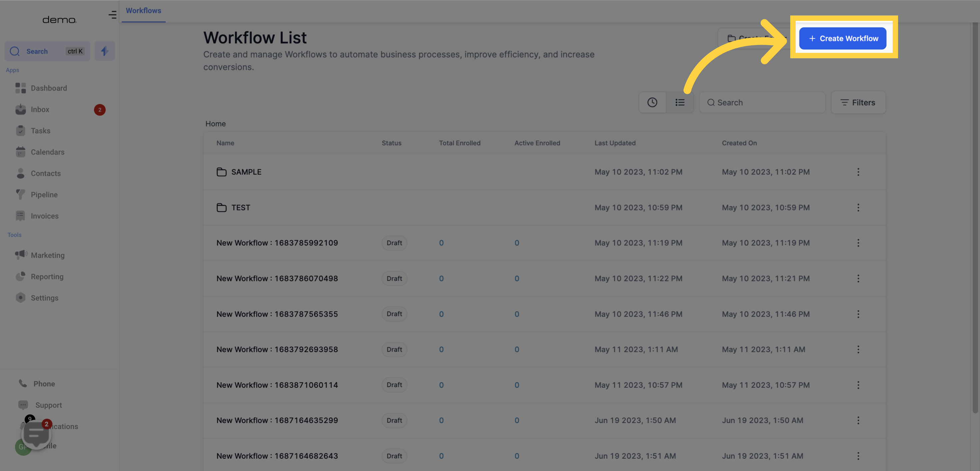Select the Workflows tab

(143, 11)
